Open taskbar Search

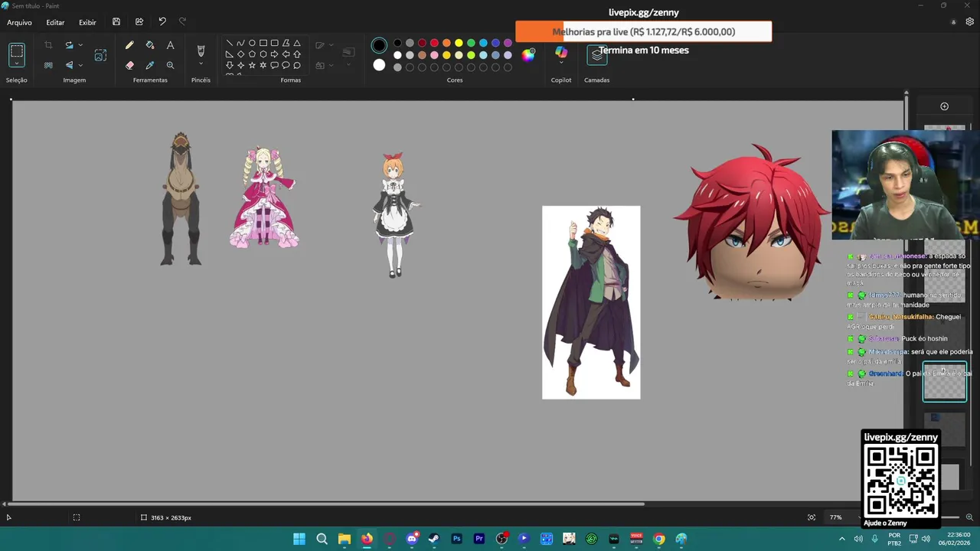coord(322,539)
